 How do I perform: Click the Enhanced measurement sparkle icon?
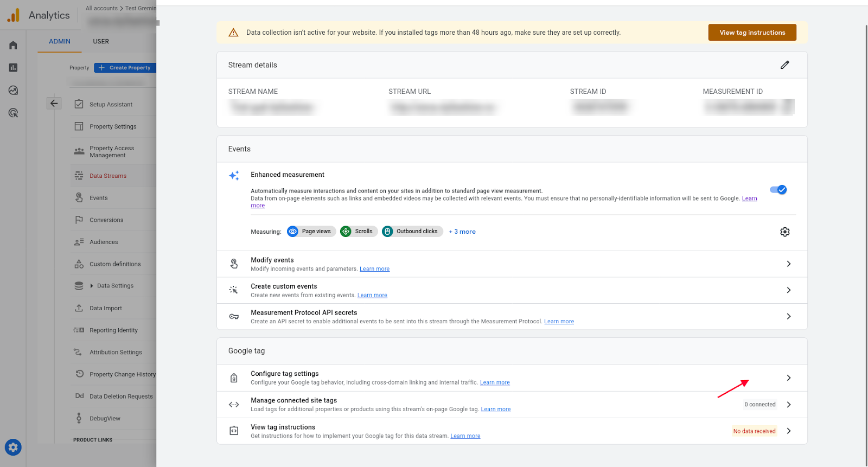[x=234, y=176]
